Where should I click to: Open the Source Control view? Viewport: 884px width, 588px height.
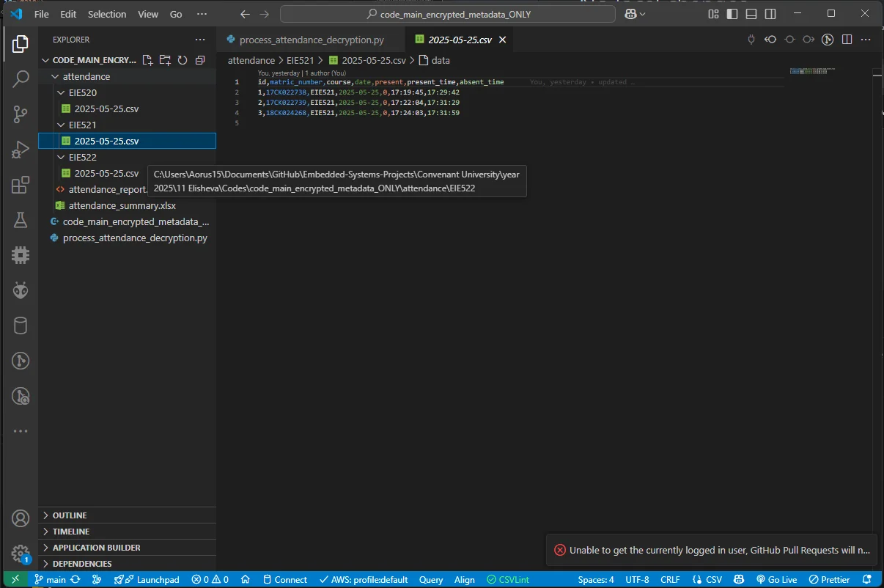[x=21, y=114]
